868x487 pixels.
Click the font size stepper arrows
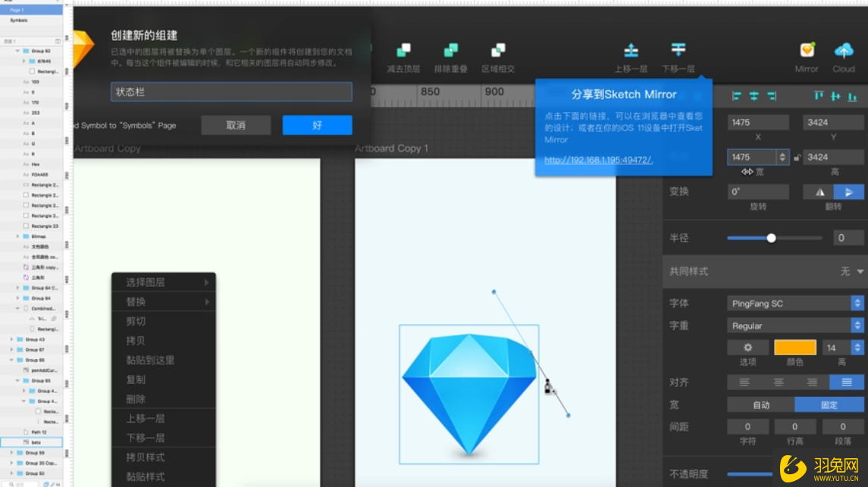[857, 348]
